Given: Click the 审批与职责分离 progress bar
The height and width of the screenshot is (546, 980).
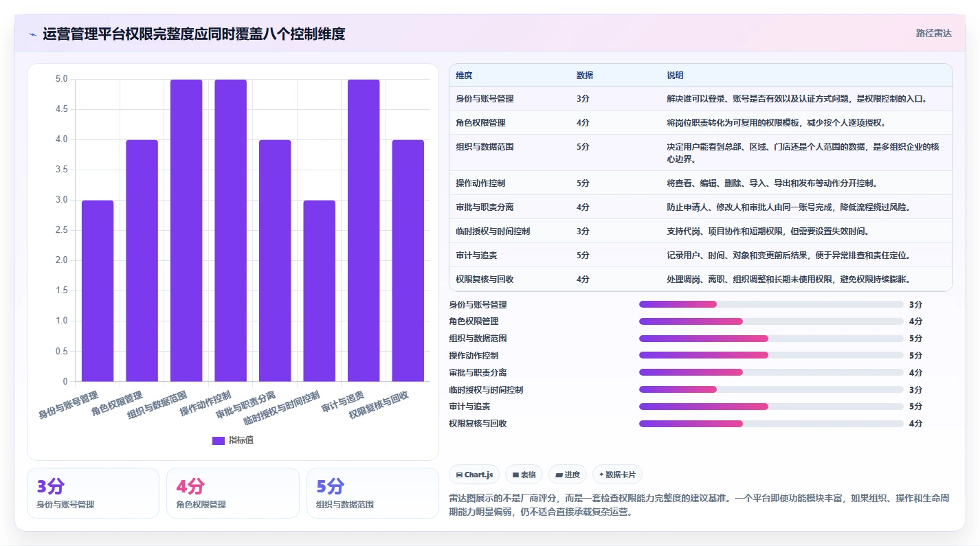Looking at the screenshot, I should (x=771, y=372).
